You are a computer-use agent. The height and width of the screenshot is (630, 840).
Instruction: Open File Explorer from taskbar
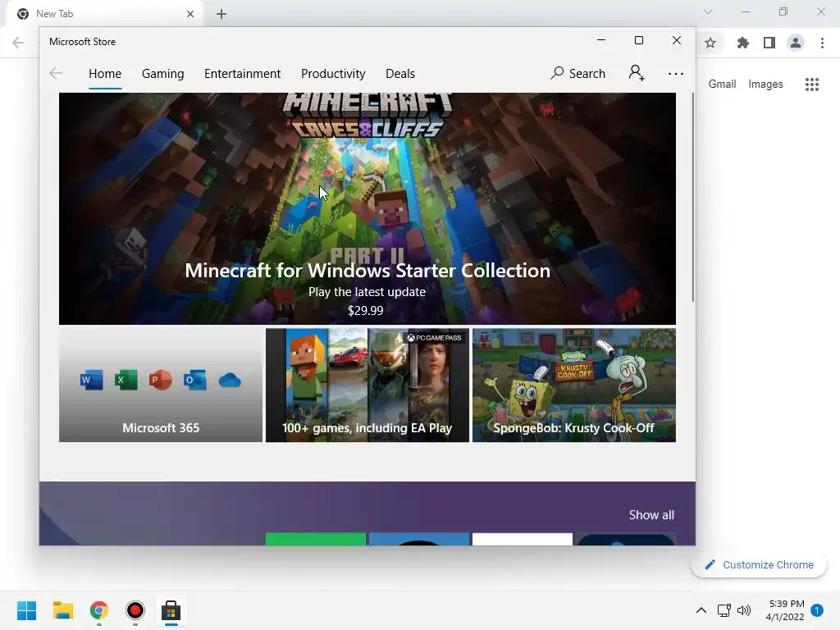pos(62,610)
